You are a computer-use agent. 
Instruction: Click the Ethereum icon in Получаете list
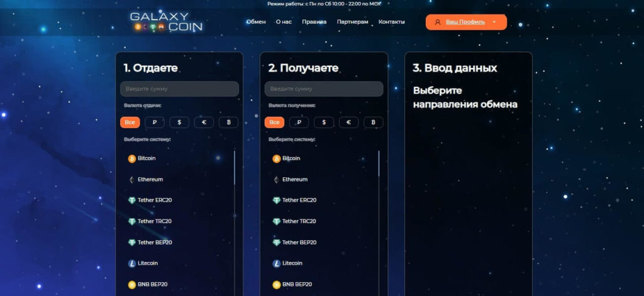pos(277,180)
